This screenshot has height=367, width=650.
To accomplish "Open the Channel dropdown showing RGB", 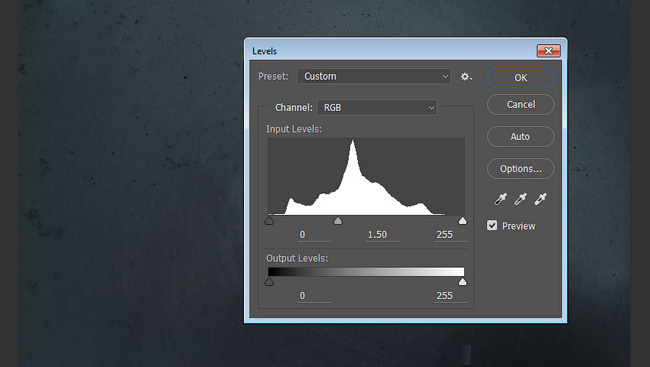I will 377,108.
